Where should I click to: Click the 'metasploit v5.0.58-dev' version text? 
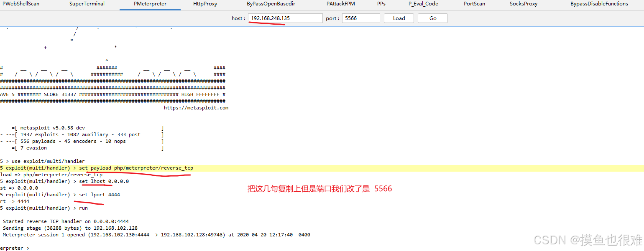(53, 128)
